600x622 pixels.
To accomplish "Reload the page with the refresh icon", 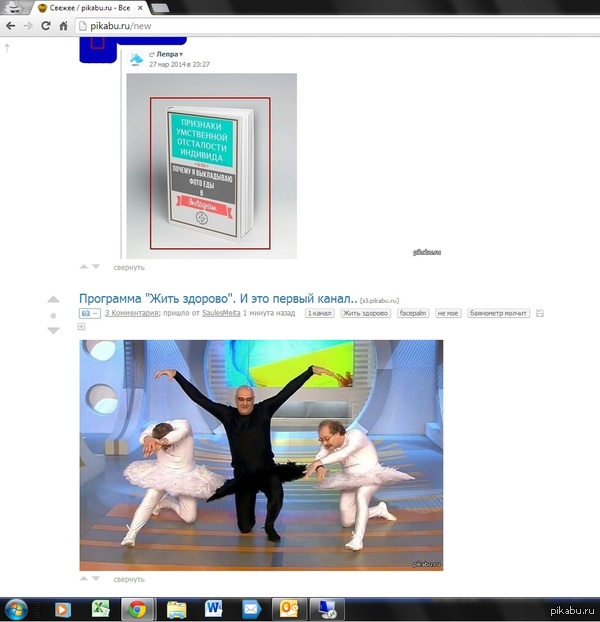I will (46, 25).
